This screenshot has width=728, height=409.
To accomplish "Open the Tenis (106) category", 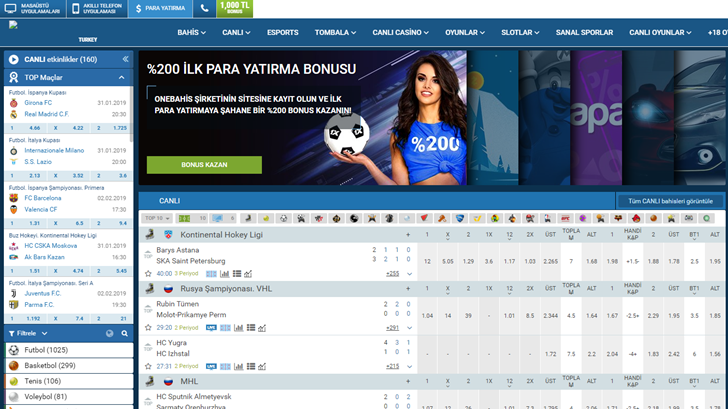I will (x=69, y=381).
